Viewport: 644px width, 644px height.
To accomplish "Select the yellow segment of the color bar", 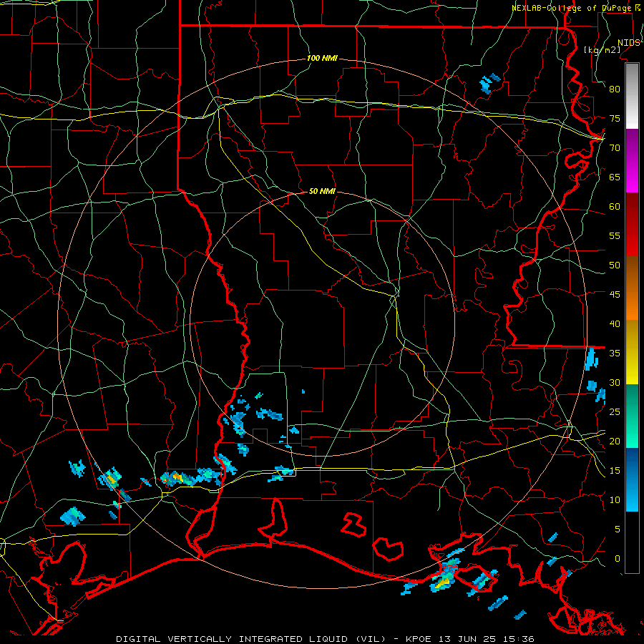I will pyautogui.click(x=632, y=352).
